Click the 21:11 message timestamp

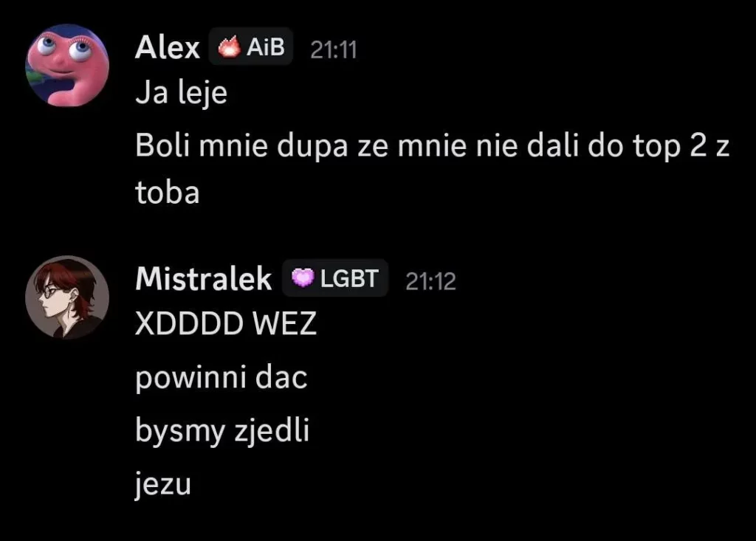[334, 49]
